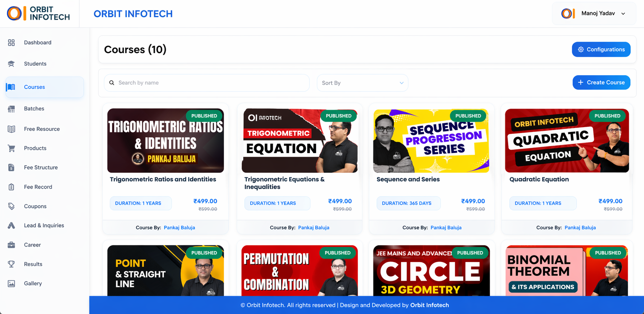The image size is (644, 314).
Task: Click the Batches calendar icon
Action: 11,109
